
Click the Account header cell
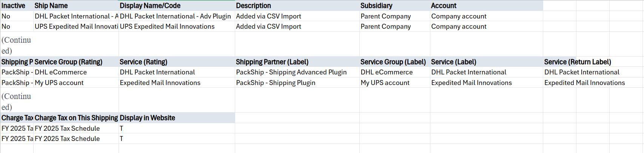pos(486,6)
